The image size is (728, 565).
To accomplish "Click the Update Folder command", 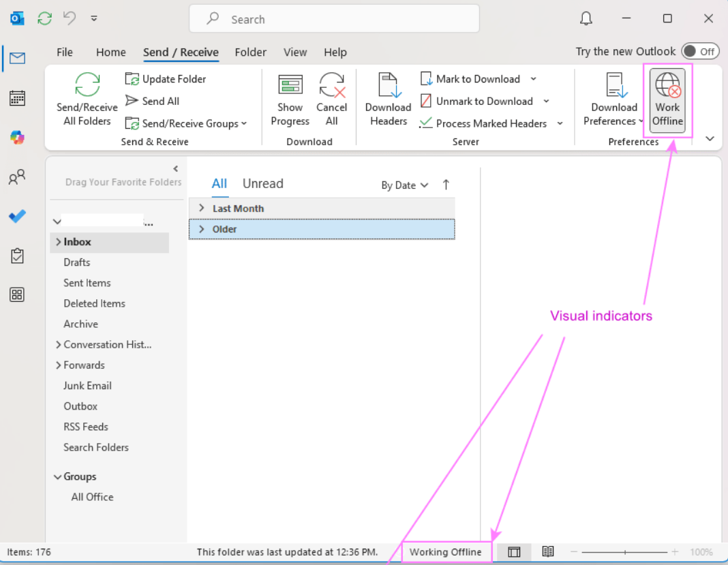I will pos(166,79).
